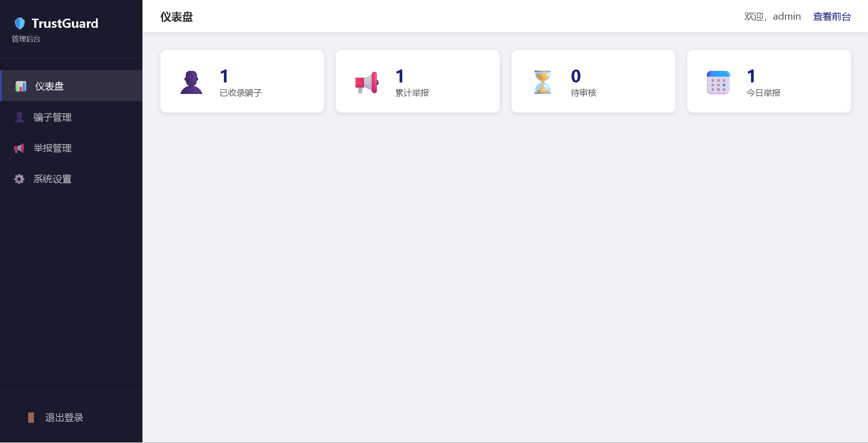Click the purple person icon beside 骗子管理
This screenshot has width=868, height=443.
click(x=19, y=117)
